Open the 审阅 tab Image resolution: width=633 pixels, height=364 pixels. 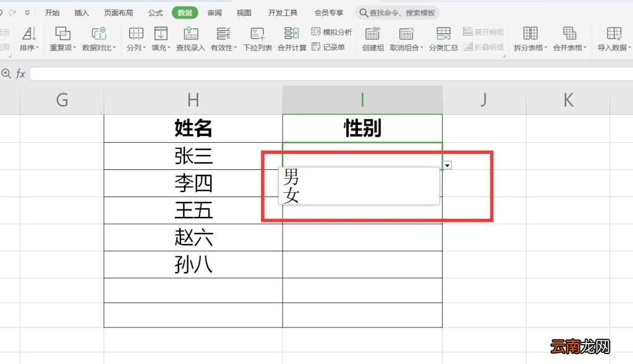coord(215,13)
